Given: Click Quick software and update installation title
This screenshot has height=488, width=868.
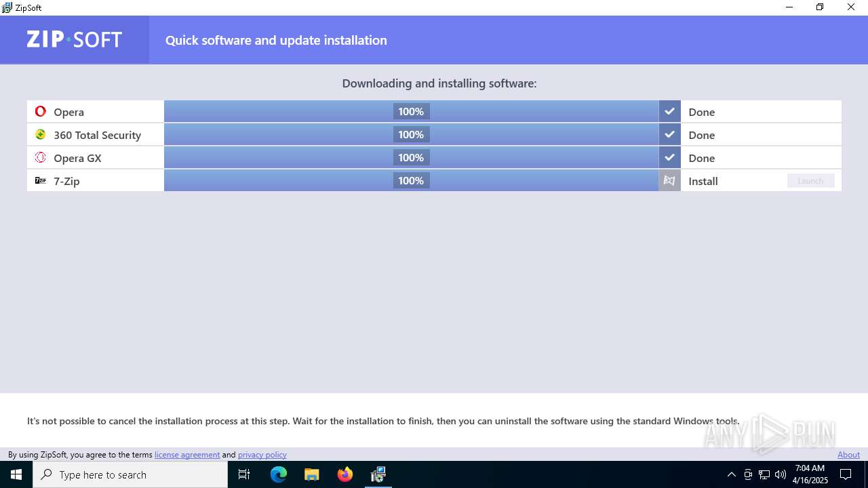Looking at the screenshot, I should click(276, 40).
